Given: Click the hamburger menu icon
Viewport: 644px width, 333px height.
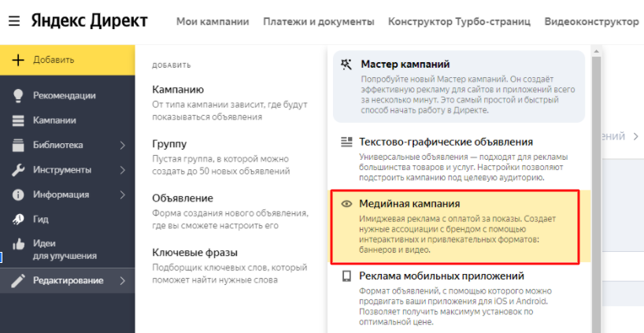Looking at the screenshot, I should pyautogui.click(x=13, y=21).
